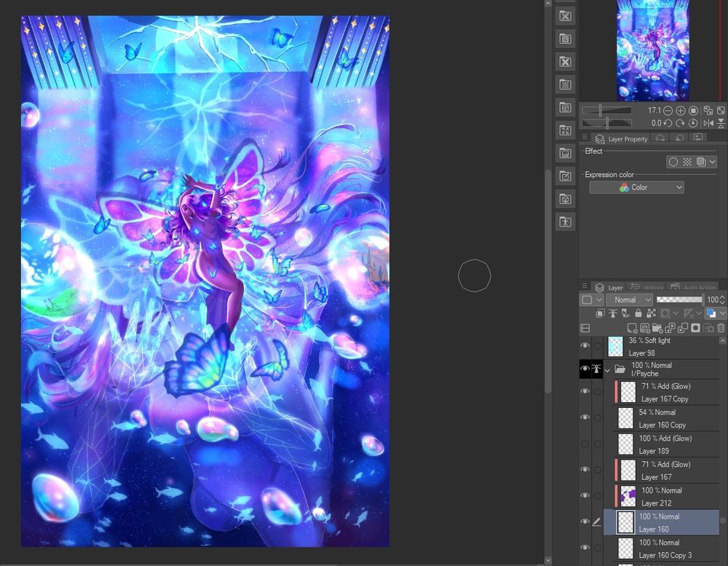This screenshot has width=728, height=566.
Task: Select the Layer 98 row
Action: pyautogui.click(x=662, y=346)
